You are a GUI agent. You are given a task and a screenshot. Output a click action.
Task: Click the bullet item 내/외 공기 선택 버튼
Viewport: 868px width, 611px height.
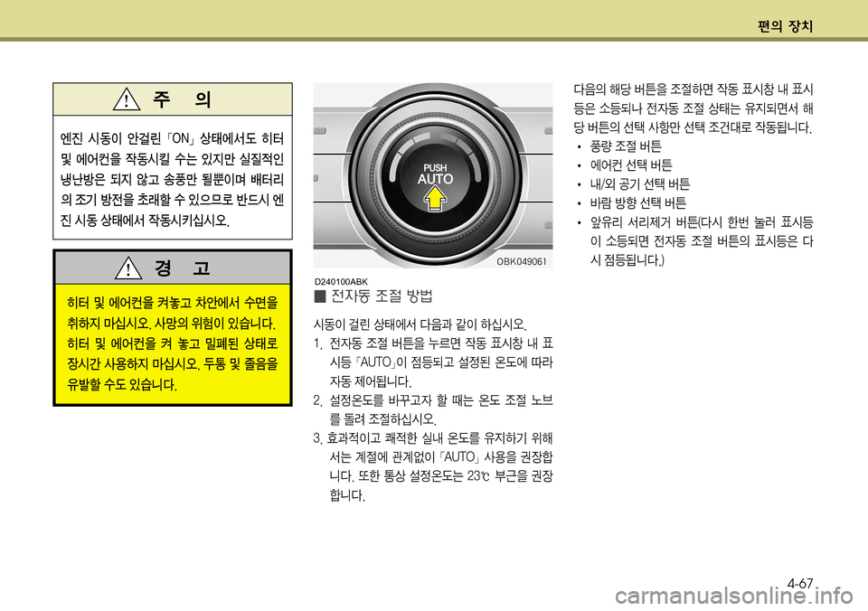tap(640, 183)
